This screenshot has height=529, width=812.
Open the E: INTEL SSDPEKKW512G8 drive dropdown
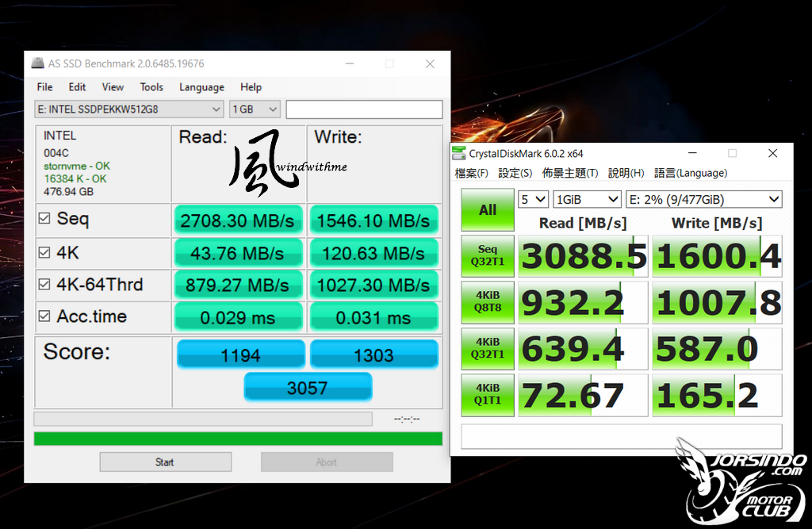[x=129, y=109]
